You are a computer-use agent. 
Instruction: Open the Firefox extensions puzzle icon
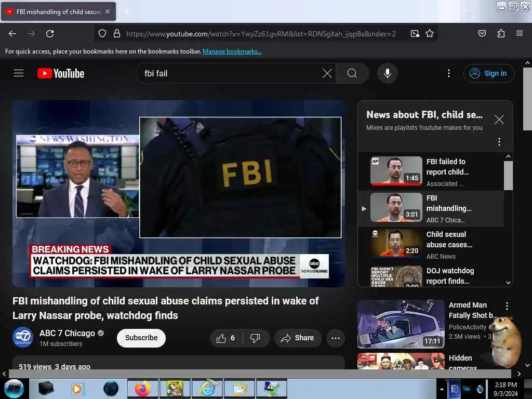tap(501, 34)
